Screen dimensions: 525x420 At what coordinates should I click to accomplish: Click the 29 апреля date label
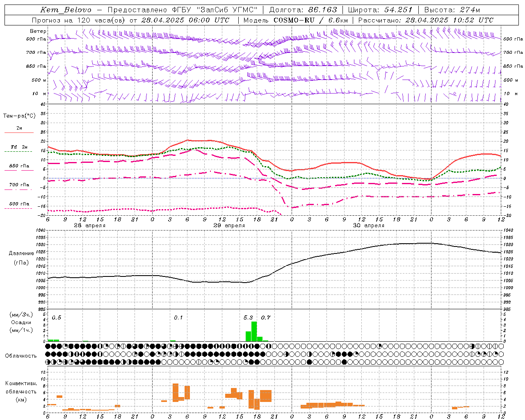(x=229, y=226)
